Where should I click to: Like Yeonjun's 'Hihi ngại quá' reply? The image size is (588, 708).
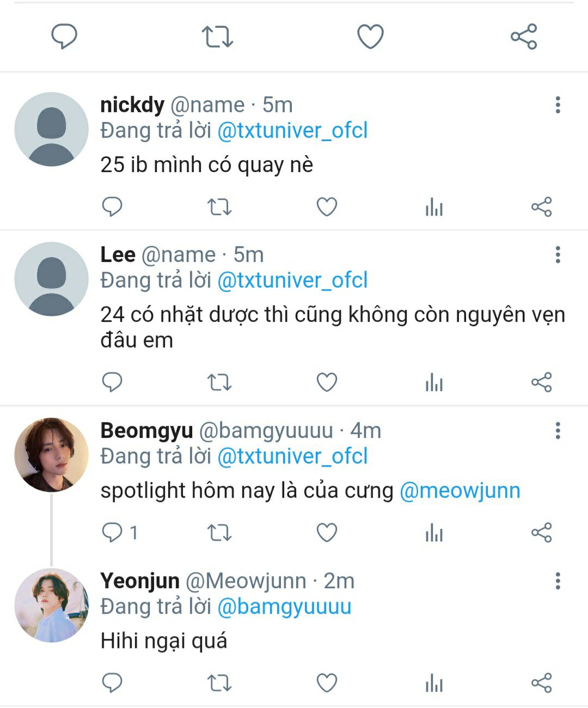coord(327,683)
